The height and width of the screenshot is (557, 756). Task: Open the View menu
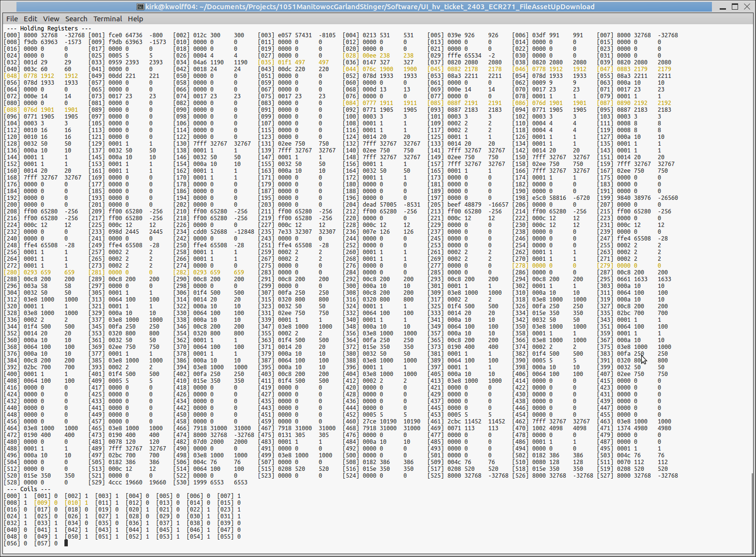tap(51, 19)
